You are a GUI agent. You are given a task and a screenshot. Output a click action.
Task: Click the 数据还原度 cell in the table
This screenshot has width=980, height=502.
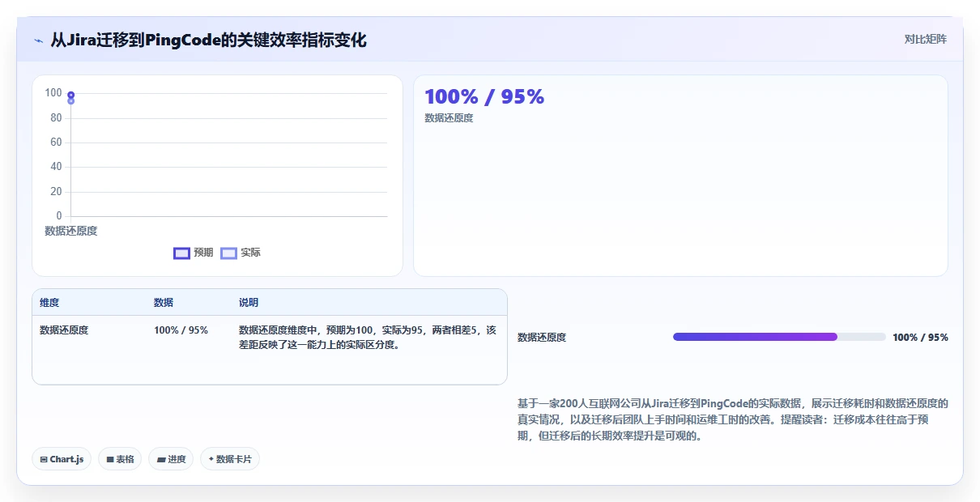pos(64,330)
